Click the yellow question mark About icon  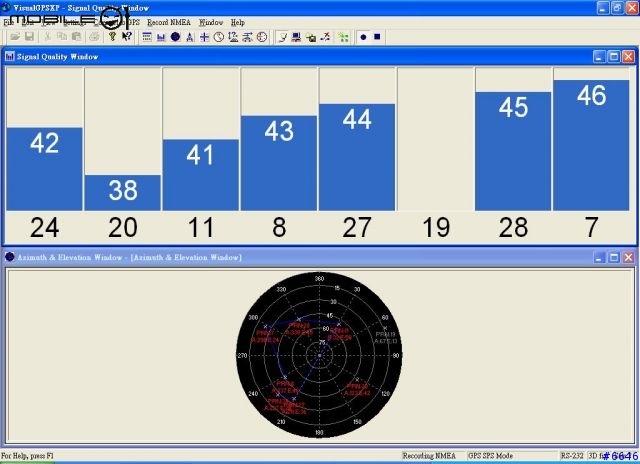(x=112, y=37)
